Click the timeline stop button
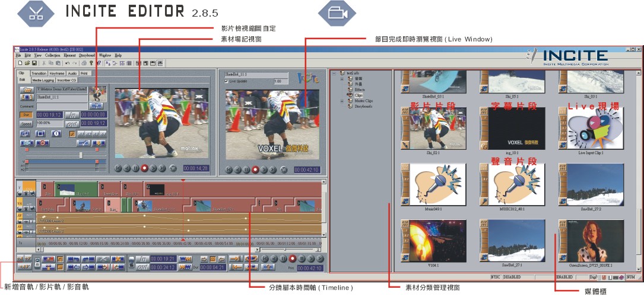The image size is (644, 299). (x=302, y=259)
